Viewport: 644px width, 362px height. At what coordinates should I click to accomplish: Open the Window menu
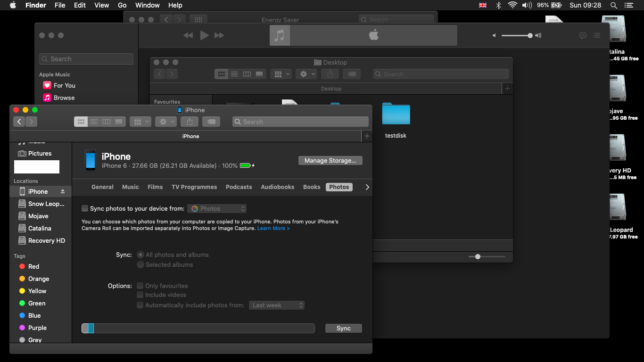[148, 5]
